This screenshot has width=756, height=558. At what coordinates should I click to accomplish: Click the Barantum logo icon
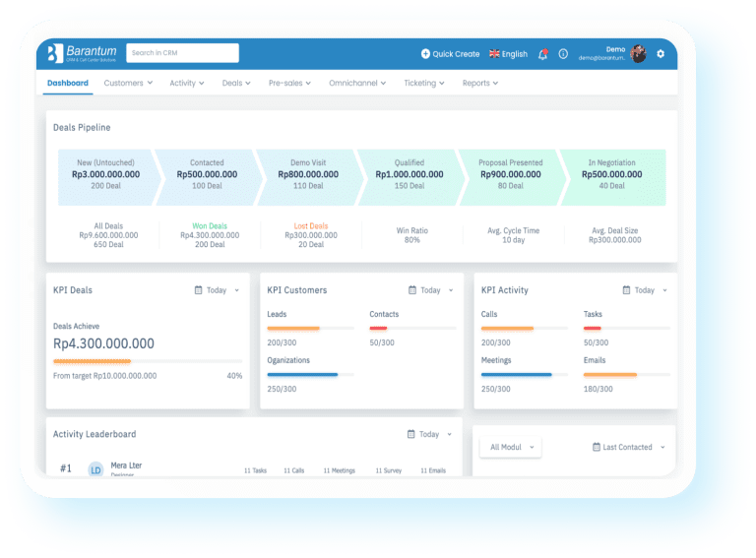pos(55,53)
